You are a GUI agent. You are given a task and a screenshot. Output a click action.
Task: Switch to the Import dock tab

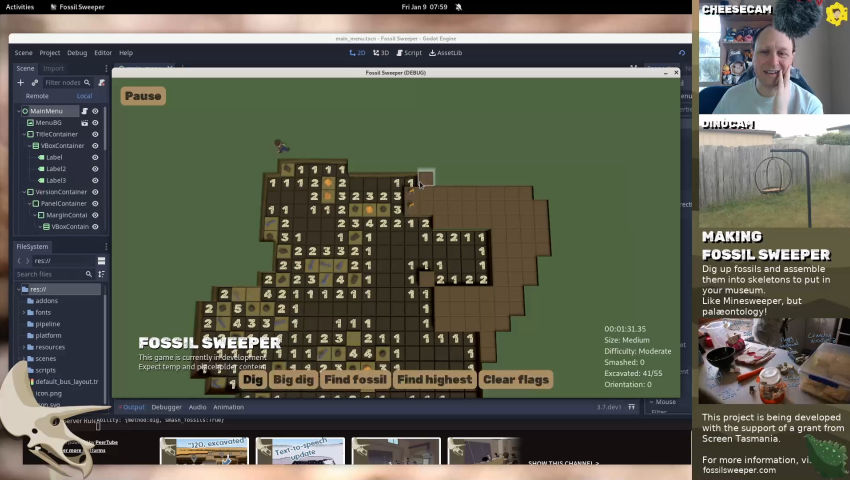pyautogui.click(x=53, y=68)
